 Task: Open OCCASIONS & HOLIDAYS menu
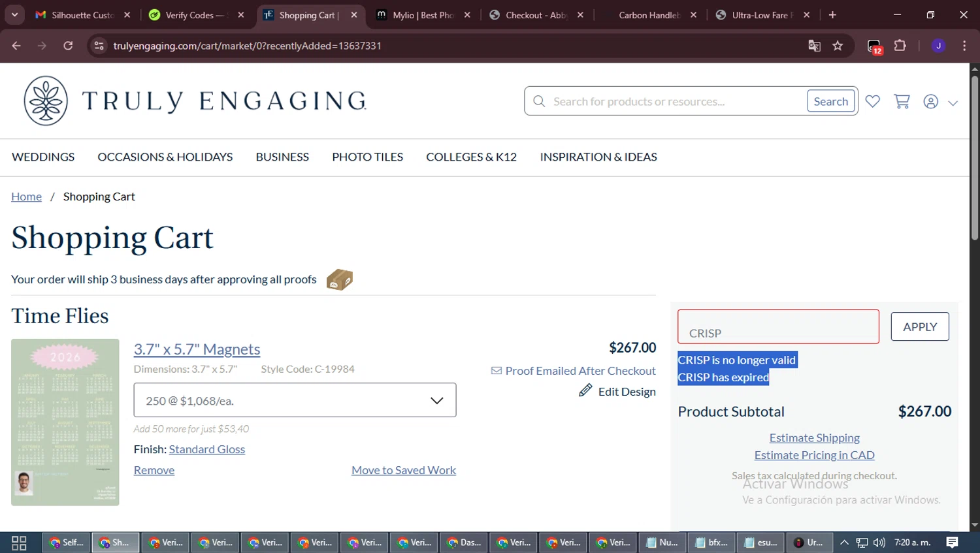165,157
